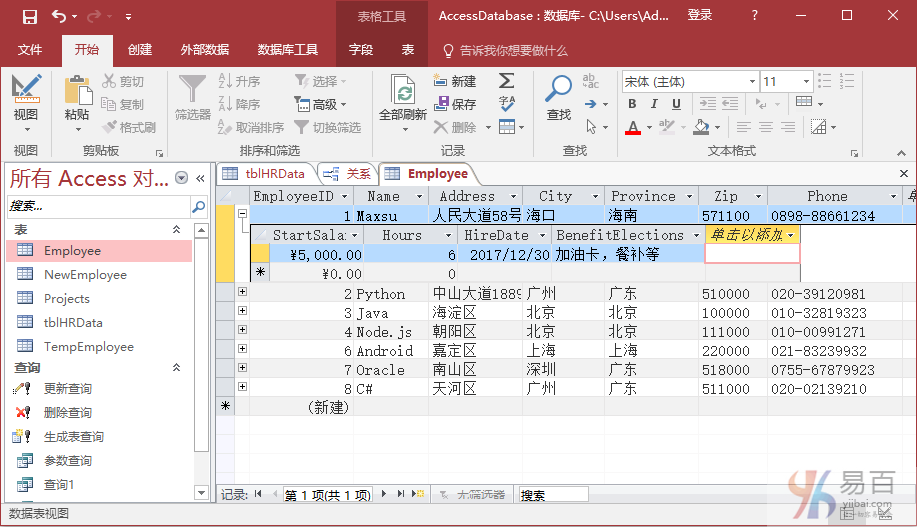Open the font size dropdown
The height and width of the screenshot is (527, 917).
click(805, 82)
